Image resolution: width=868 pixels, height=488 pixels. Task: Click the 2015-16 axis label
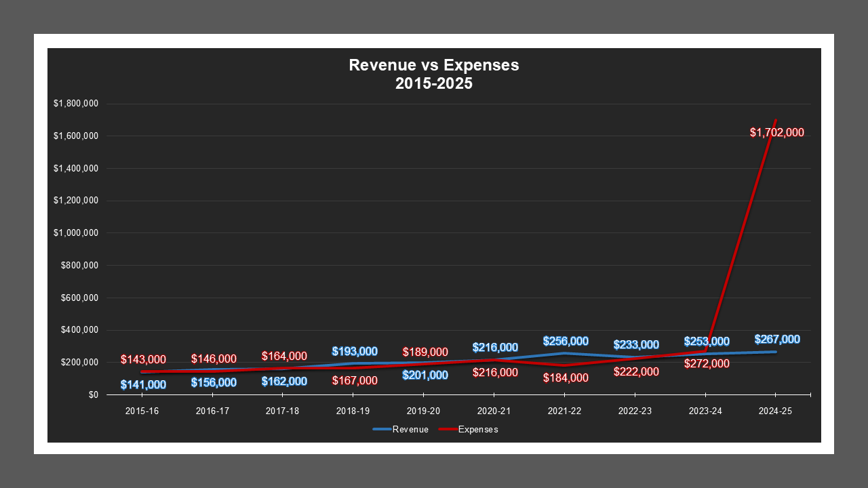[140, 411]
